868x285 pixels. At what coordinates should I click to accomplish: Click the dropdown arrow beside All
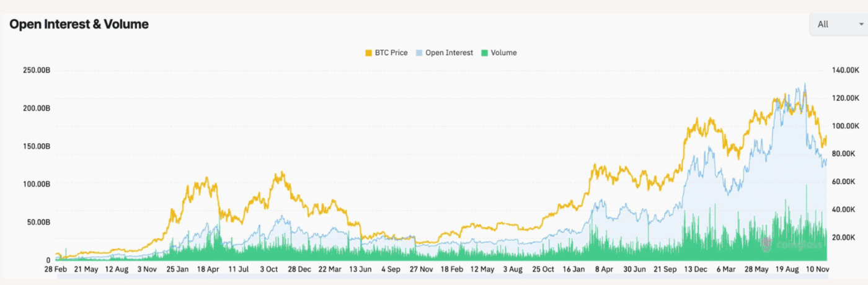pyautogui.click(x=861, y=24)
